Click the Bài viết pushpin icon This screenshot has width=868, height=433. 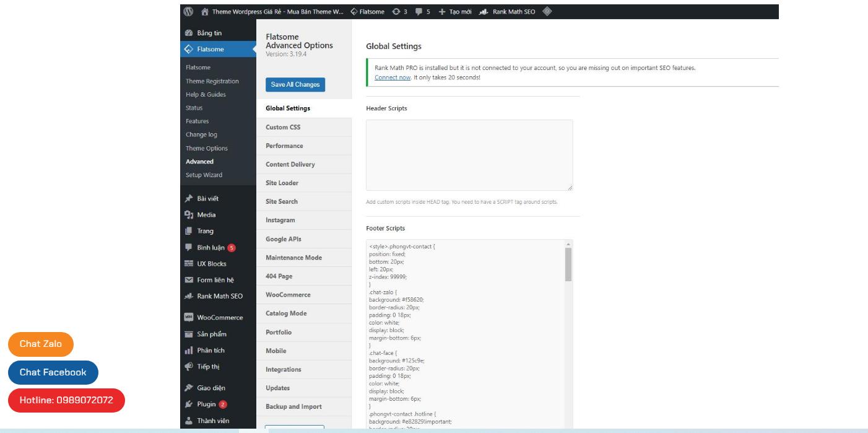(x=190, y=199)
